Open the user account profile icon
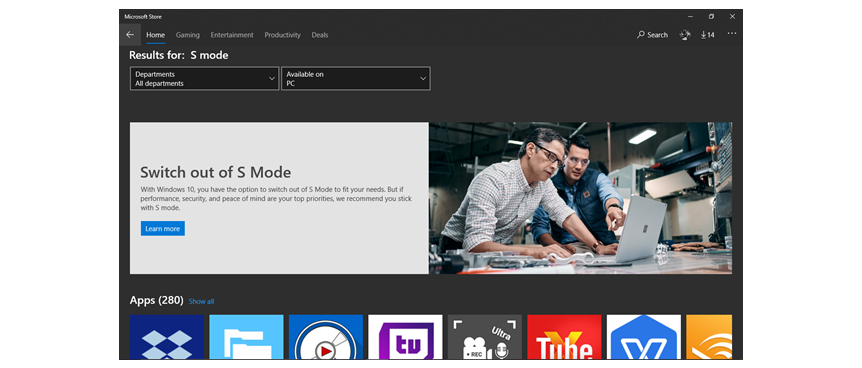The height and width of the screenshot is (368, 862). pos(685,35)
